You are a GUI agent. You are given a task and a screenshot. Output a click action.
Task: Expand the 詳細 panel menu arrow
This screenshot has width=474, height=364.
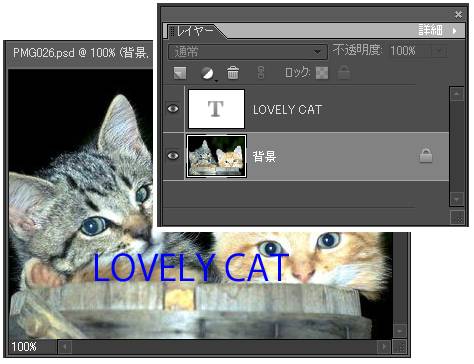coord(454,31)
